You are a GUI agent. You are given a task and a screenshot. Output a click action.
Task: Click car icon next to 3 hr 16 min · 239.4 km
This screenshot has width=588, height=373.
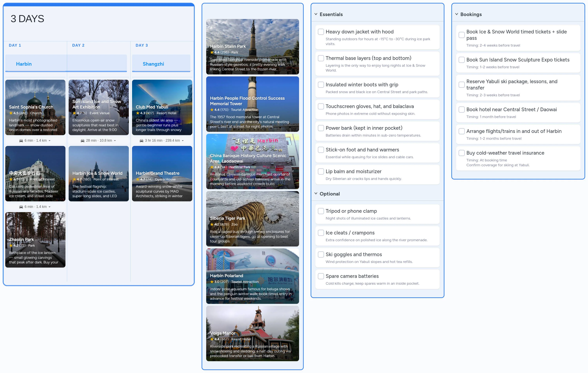141,141
